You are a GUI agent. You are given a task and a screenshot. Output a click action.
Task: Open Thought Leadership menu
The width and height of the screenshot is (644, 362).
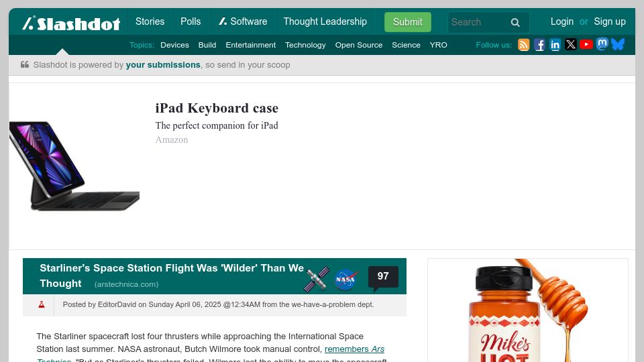click(x=325, y=21)
